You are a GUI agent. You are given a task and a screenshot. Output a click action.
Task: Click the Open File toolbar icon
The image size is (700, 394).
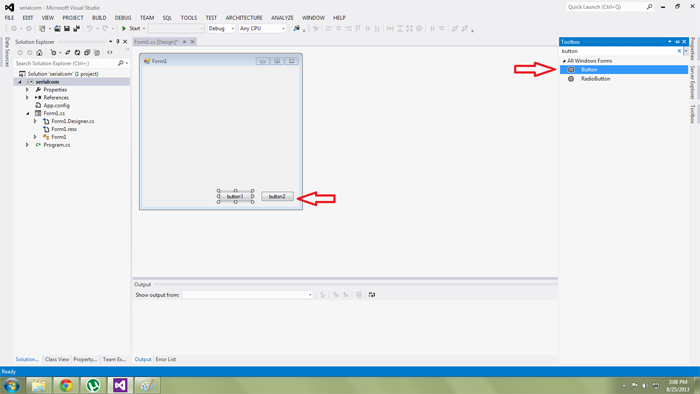pyautogui.click(x=57, y=28)
